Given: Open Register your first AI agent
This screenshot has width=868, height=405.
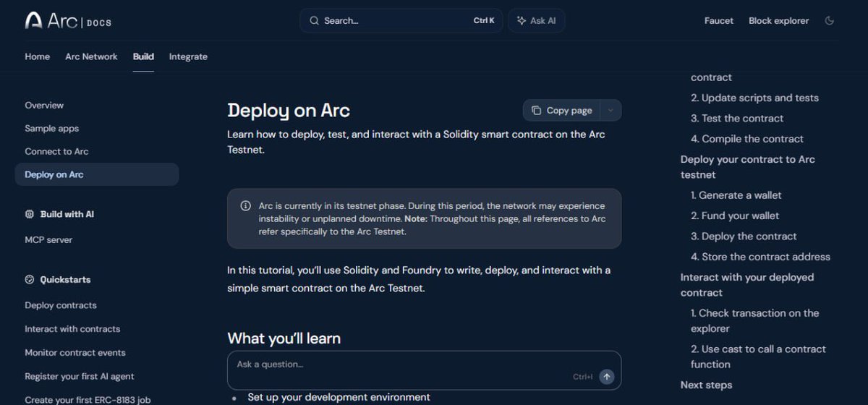Looking at the screenshot, I should [80, 377].
